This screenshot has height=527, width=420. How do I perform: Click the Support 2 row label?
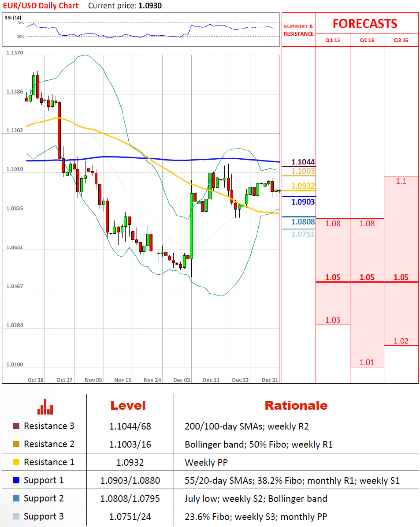click(x=44, y=499)
